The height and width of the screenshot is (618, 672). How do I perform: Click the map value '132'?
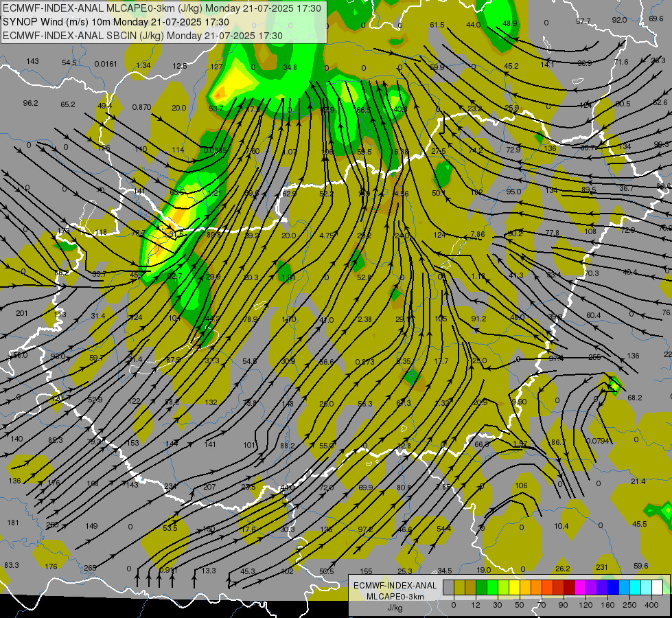(x=211, y=402)
